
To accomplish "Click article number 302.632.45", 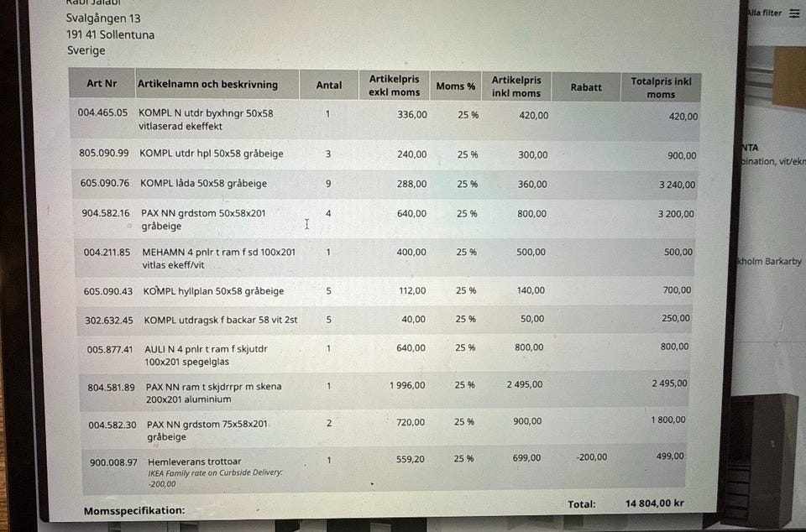I will coord(109,320).
